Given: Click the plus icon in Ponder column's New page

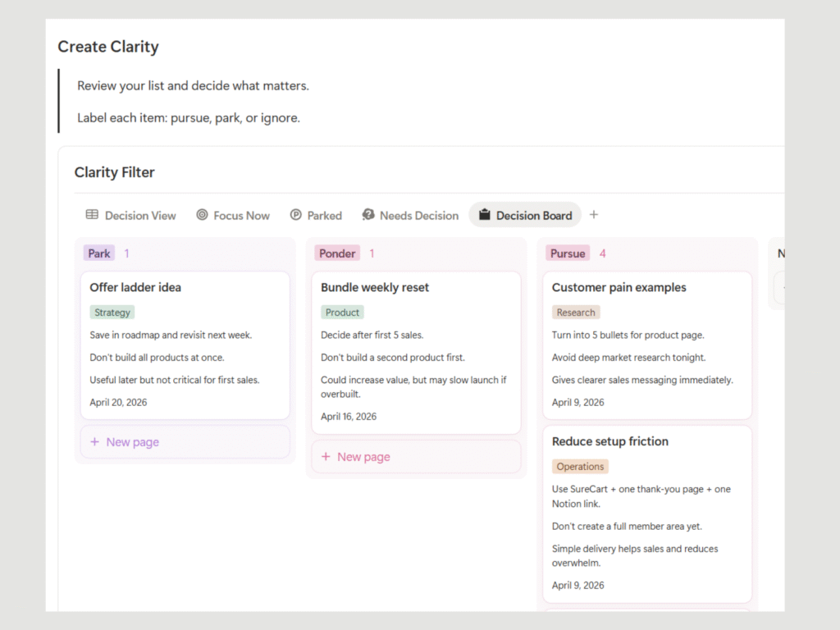Looking at the screenshot, I should [326, 457].
